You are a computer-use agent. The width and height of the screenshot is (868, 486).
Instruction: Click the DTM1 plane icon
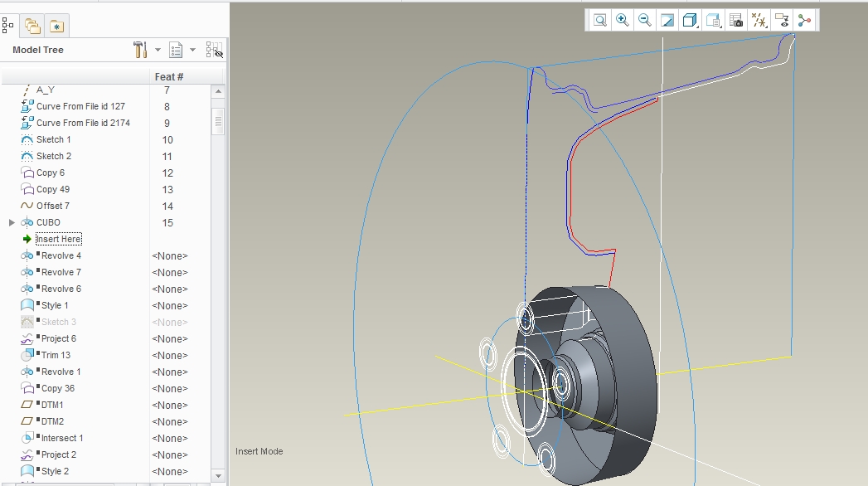27,406
